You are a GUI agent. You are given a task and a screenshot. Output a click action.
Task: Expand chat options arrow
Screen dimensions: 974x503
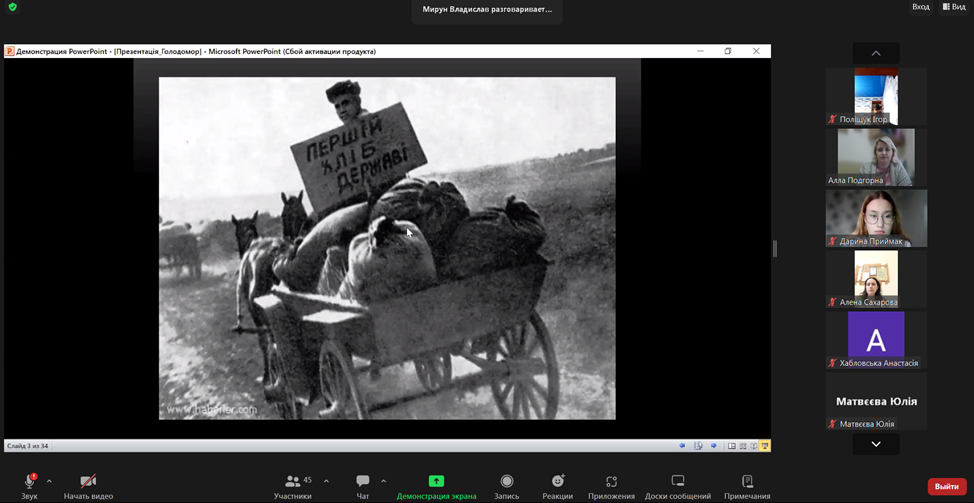(383, 481)
